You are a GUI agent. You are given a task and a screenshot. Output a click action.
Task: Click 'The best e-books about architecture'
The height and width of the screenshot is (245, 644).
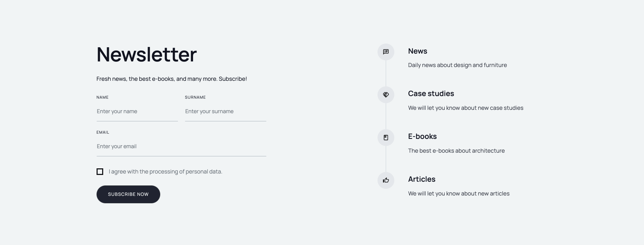(456, 151)
